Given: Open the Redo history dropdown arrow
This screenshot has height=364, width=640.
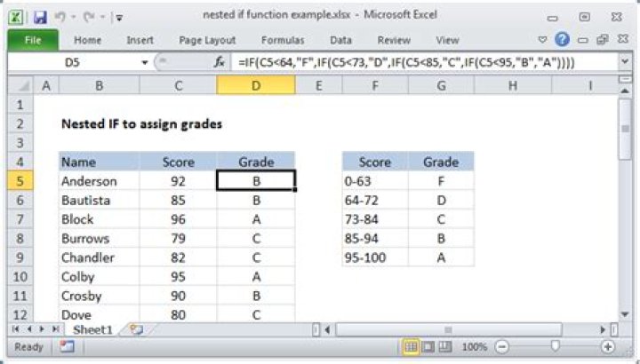Looking at the screenshot, I should point(102,17).
